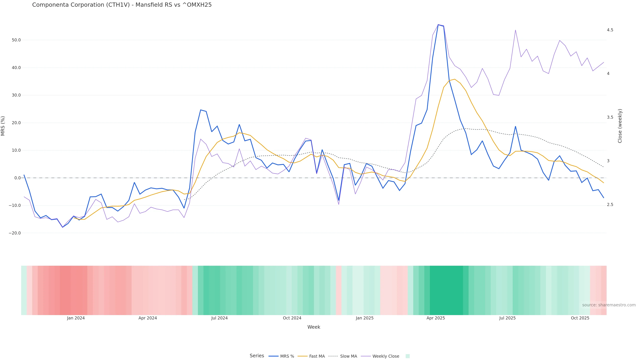Image resolution: width=644 pixels, height=362 pixels.
Task: Click the darkest red heatmap band
Action: (x=65, y=290)
